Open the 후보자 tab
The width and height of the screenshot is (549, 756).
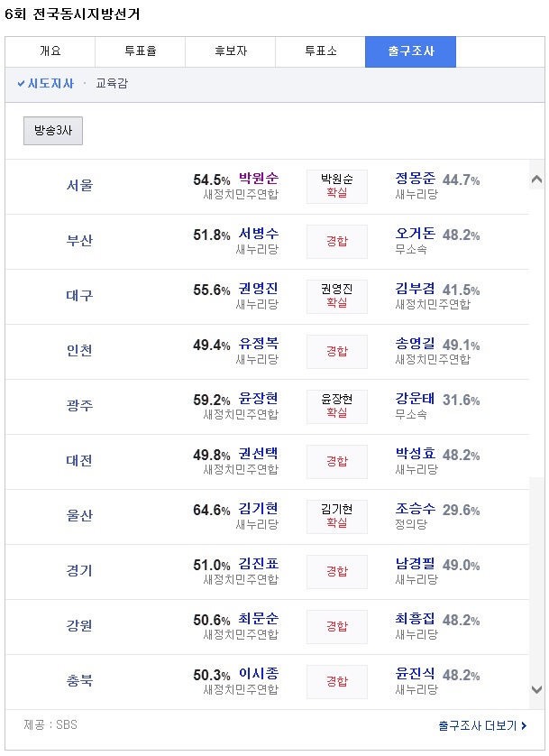click(x=230, y=51)
